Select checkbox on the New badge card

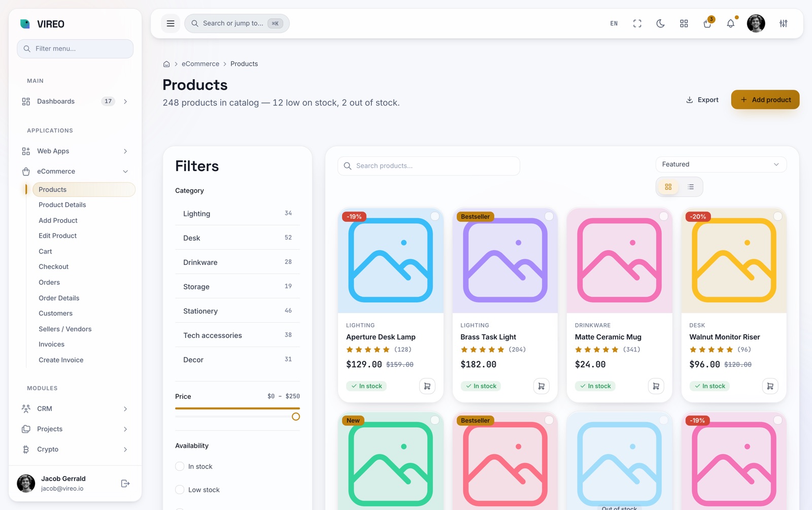(x=435, y=420)
